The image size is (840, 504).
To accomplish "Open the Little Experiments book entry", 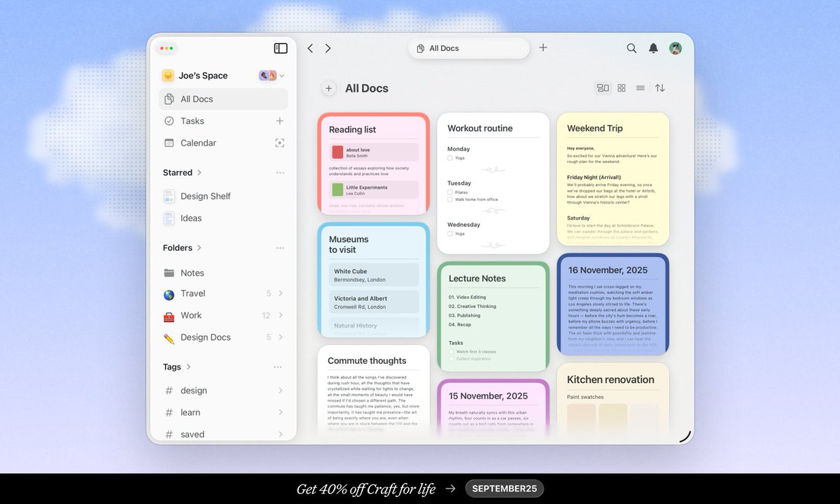I will pos(374,190).
